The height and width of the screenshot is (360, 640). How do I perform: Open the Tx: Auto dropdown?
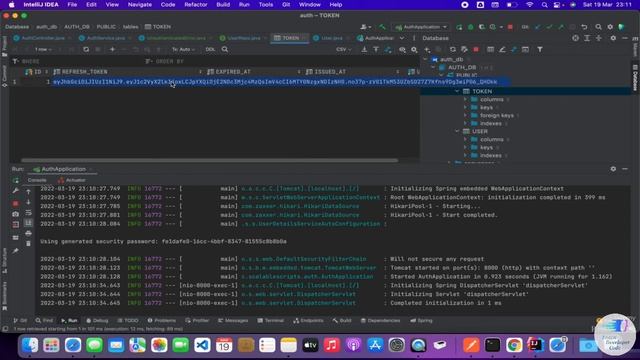(183, 49)
